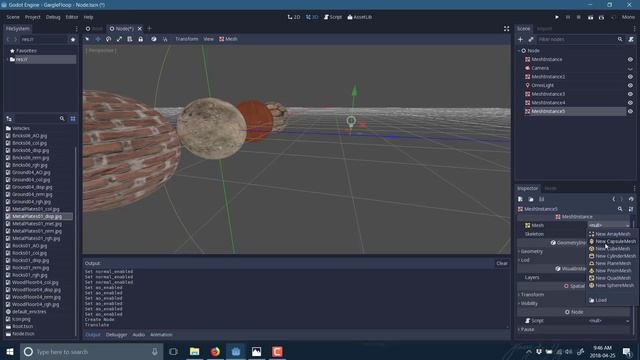Toggle visibility of MeshInstance5 node
The image size is (640, 360).
630,111
